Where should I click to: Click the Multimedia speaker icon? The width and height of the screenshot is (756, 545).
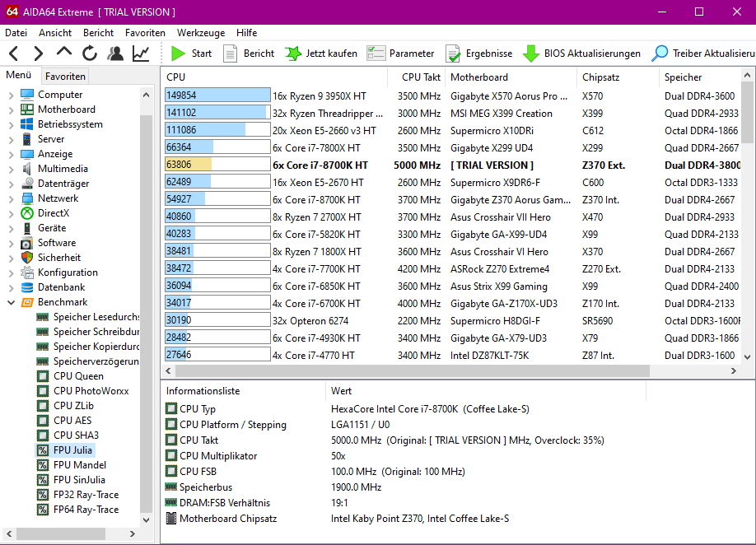point(27,169)
